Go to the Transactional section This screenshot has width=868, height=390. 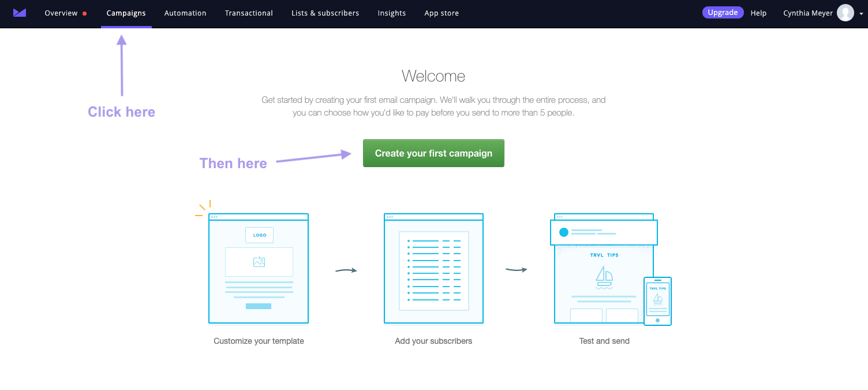tap(249, 13)
